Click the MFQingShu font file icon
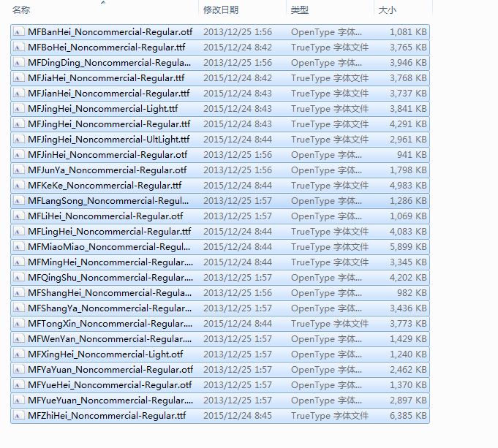 click(19, 278)
